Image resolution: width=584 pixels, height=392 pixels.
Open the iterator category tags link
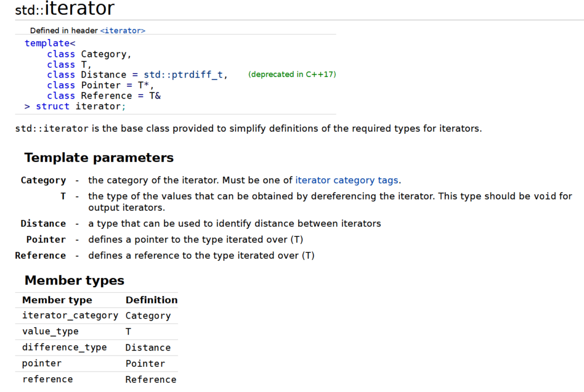coord(347,180)
